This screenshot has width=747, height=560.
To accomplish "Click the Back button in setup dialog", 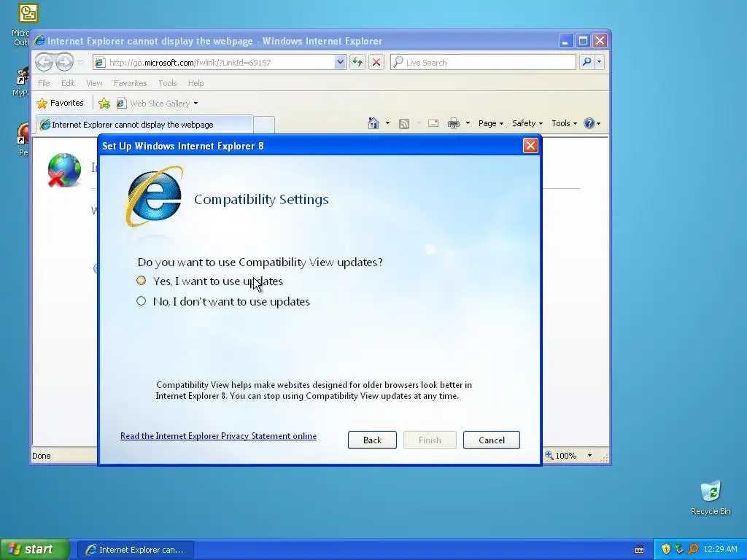I will (x=372, y=440).
